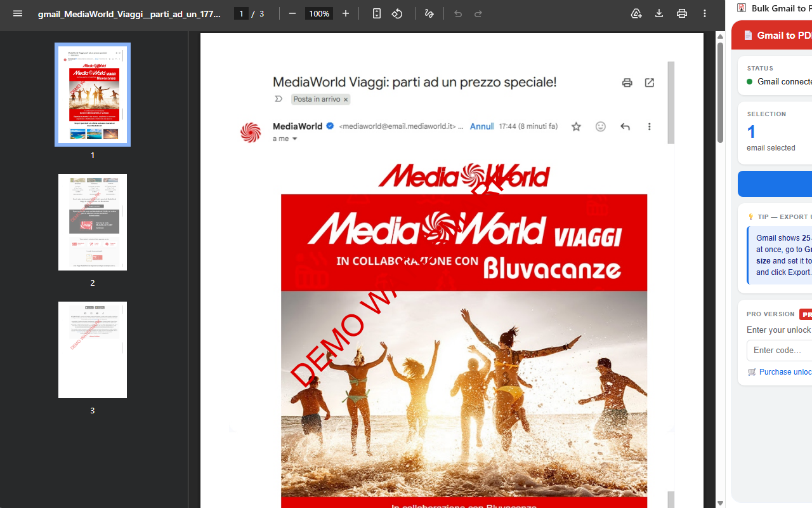Viewport: 812px width, 508px height.
Task: Click the zoom in plus icon
Action: (346, 13)
